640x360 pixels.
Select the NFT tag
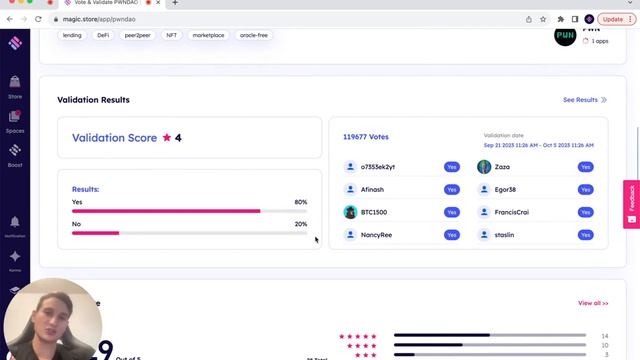171,35
